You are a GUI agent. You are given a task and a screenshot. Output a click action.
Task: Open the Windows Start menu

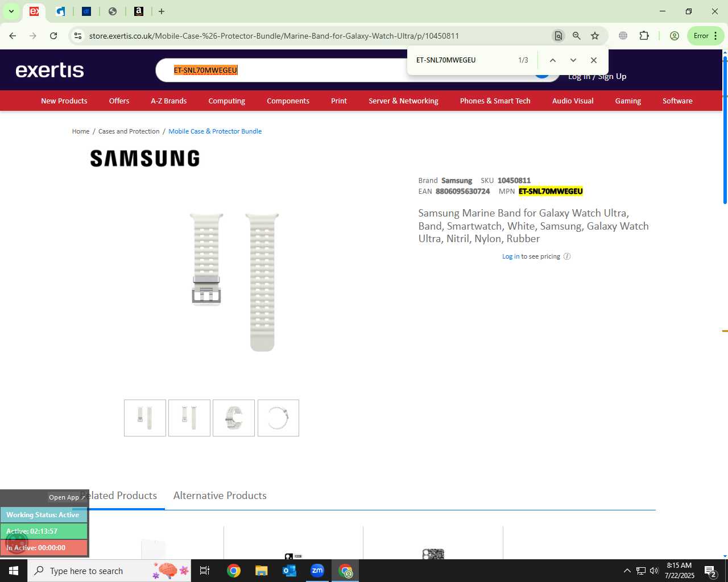click(14, 571)
